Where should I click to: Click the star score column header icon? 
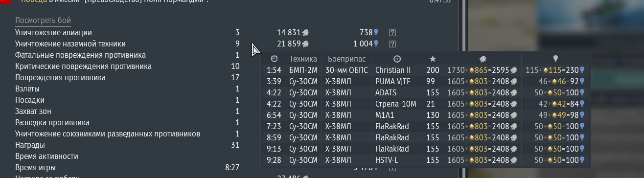tap(433, 59)
